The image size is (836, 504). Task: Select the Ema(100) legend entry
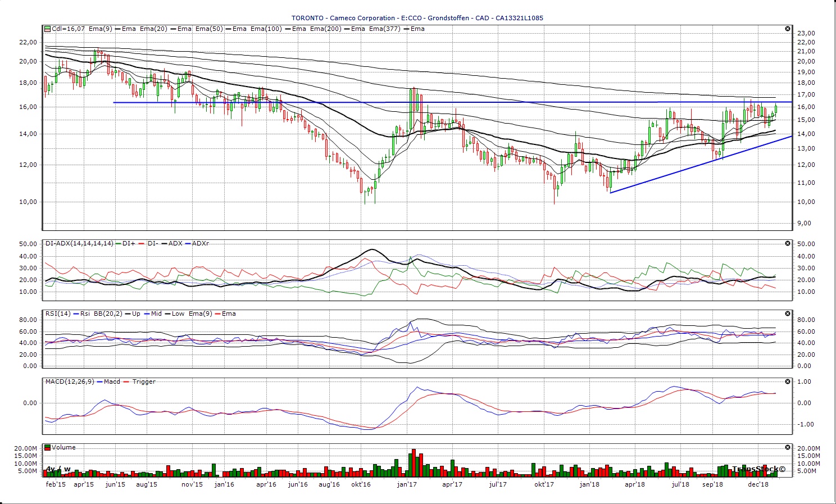pos(266,29)
